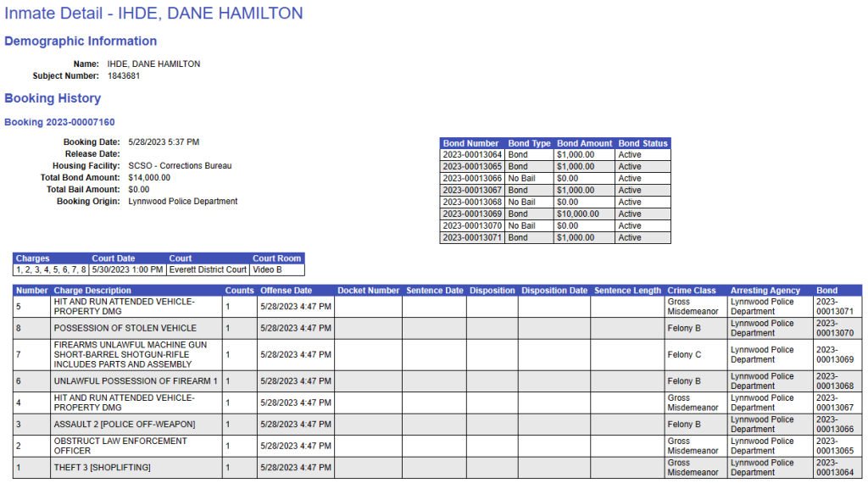Screen dimensions: 868x483
Task: Select subject number 1843681
Action: point(124,75)
